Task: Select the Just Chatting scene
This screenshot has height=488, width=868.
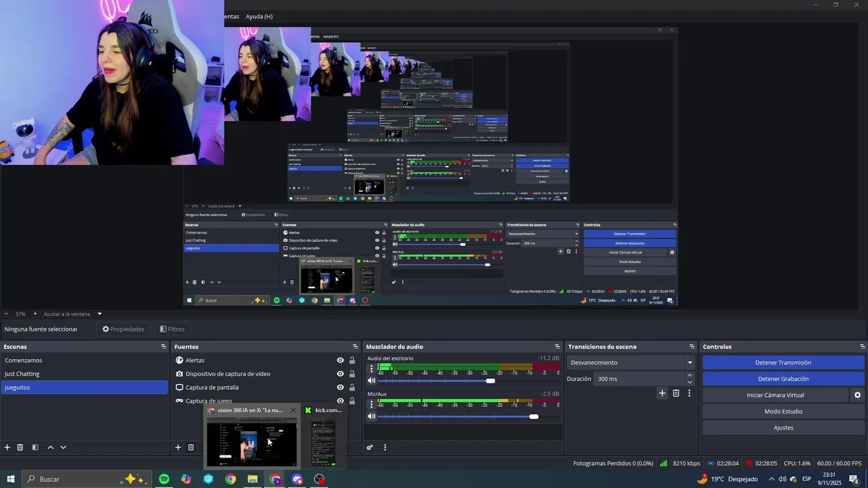Action: click(x=84, y=374)
